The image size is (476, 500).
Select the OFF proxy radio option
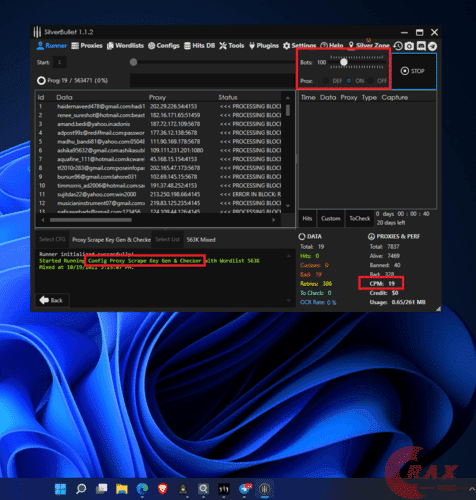point(371,81)
